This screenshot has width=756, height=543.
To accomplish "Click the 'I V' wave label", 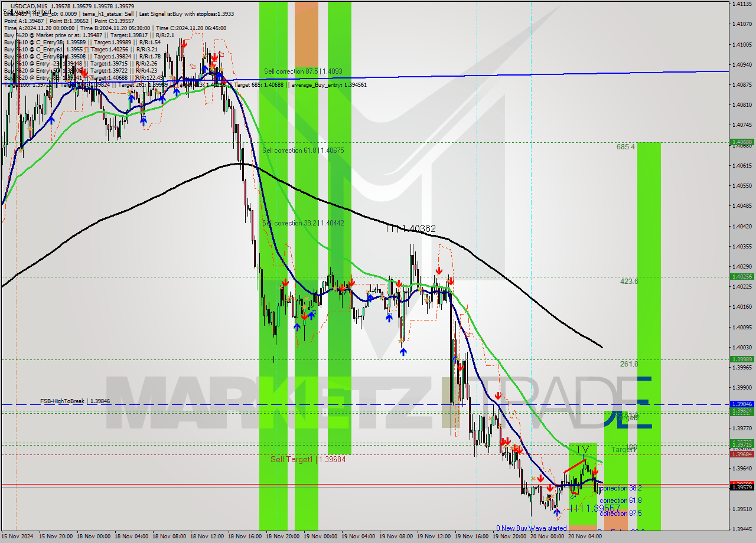I will (582, 449).
